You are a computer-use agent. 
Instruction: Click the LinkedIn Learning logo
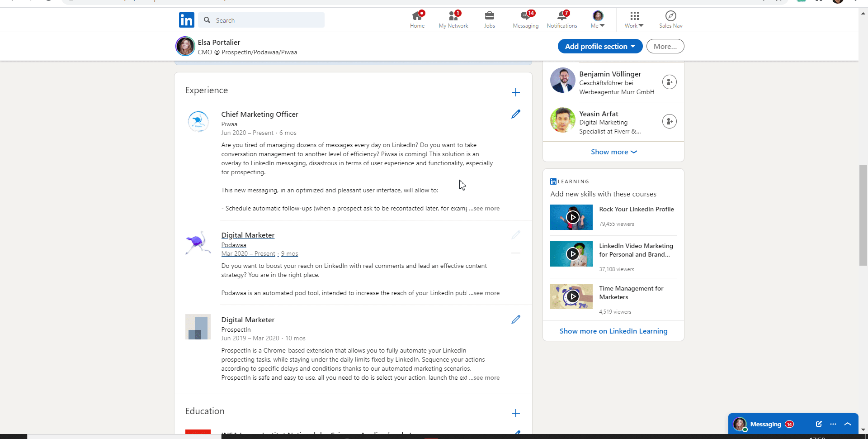coord(570,181)
